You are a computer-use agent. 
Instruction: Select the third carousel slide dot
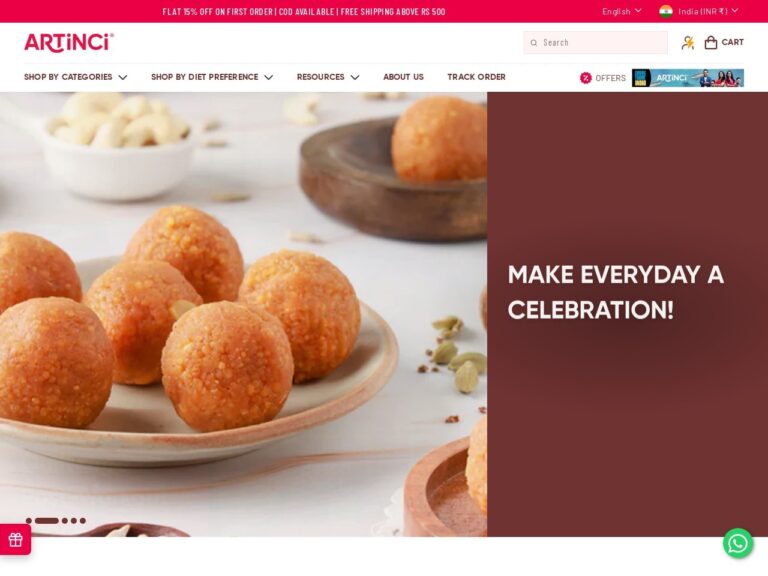[x=65, y=521]
